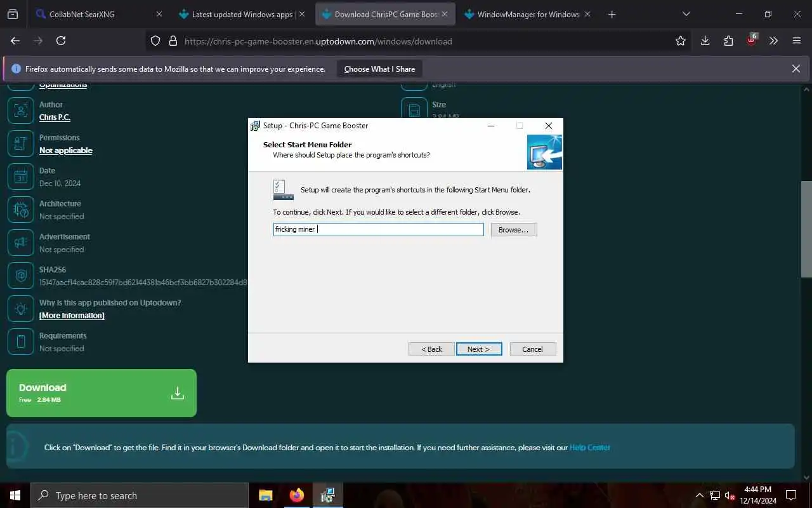The height and width of the screenshot is (508, 812).
Task: Click the Dec 10, 2024 date text
Action: [60, 184]
